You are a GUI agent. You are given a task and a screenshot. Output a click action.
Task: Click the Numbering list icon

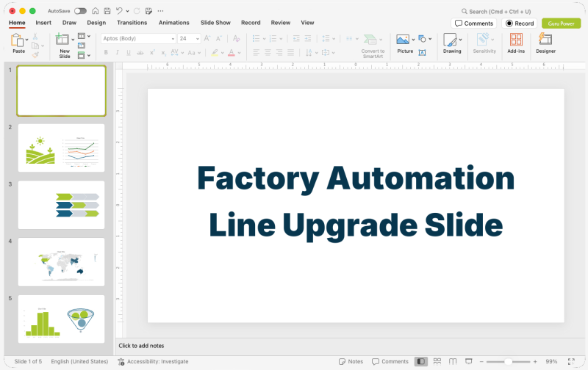(273, 38)
